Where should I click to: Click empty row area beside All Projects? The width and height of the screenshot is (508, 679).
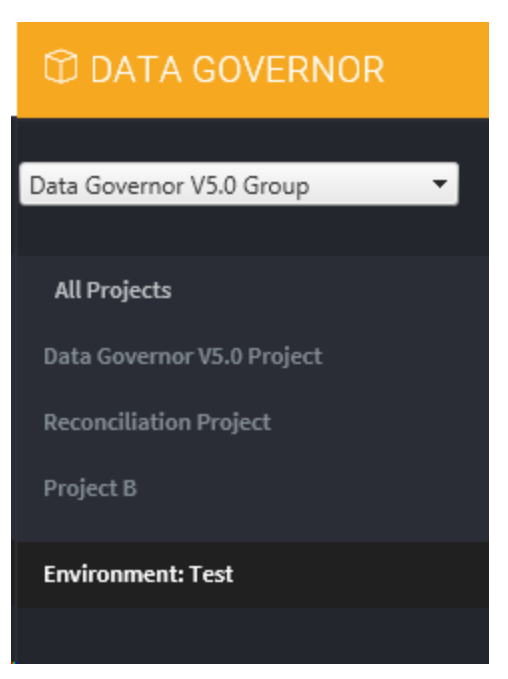tap(329, 290)
